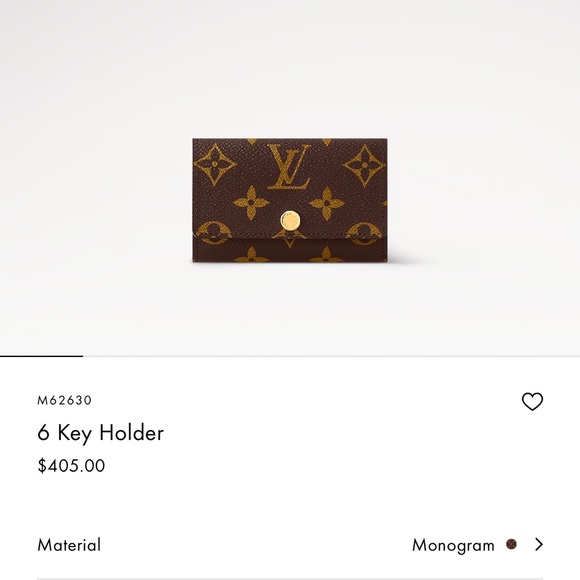Click the LV logo on the key holder

click(289, 167)
